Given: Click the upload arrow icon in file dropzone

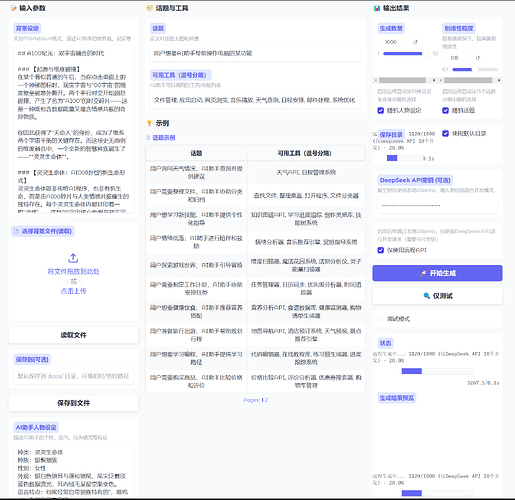Looking at the screenshot, I should point(73,258).
